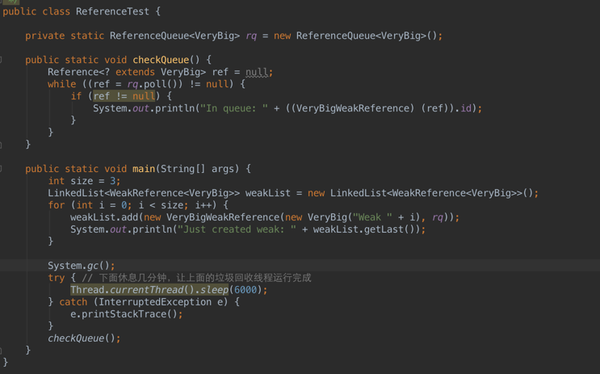The image size is (600, 374).
Task: Click the "System.gc();" statement
Action: click(x=81, y=266)
